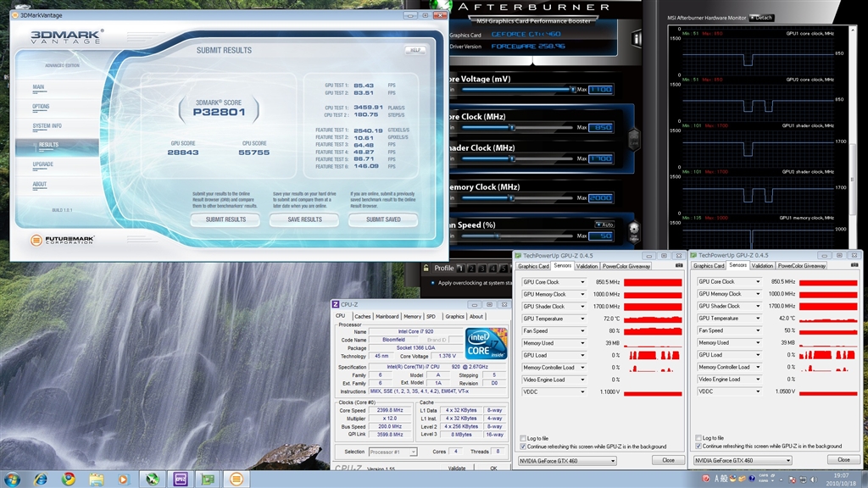Select Afterburner profile slot 4
Screen dimensions: 868x488
[492, 269]
